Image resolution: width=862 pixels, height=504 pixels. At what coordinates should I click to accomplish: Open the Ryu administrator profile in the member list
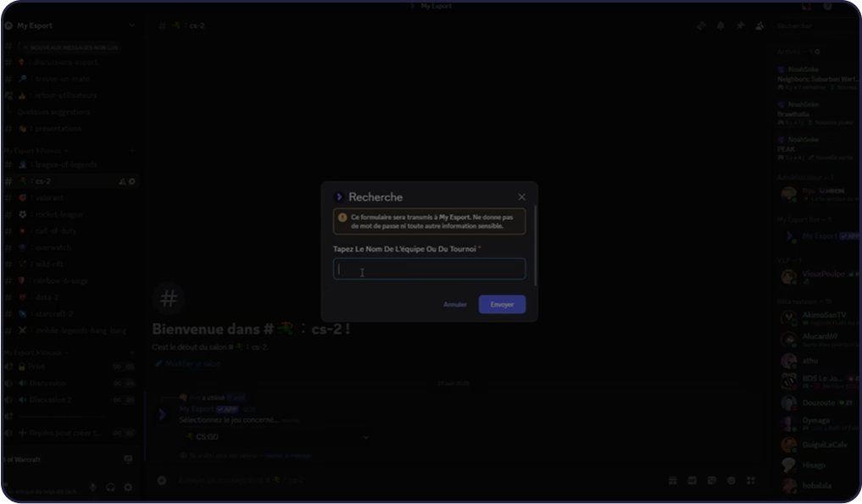tap(819, 194)
